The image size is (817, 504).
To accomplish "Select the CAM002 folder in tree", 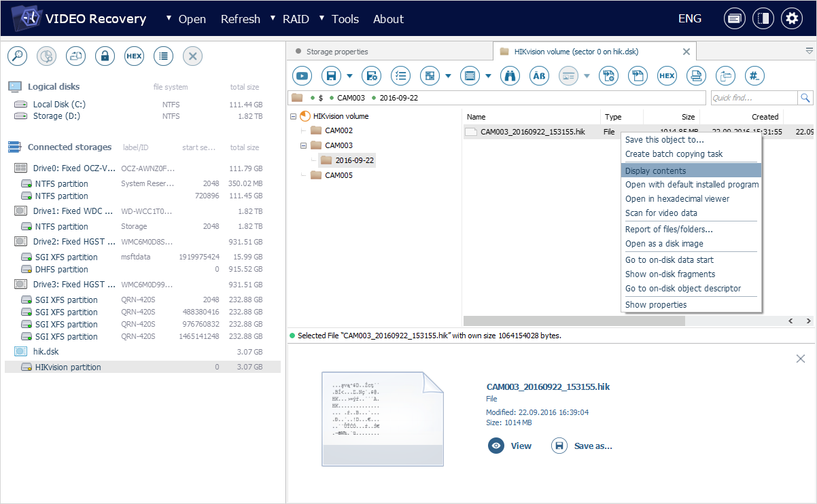I will 332,130.
